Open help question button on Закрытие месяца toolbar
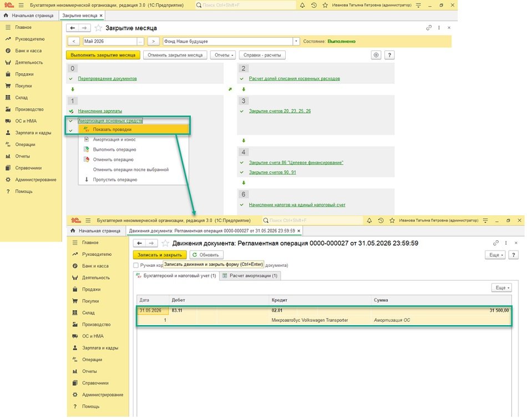The width and height of the screenshot is (527, 420). pyautogui.click(x=389, y=55)
